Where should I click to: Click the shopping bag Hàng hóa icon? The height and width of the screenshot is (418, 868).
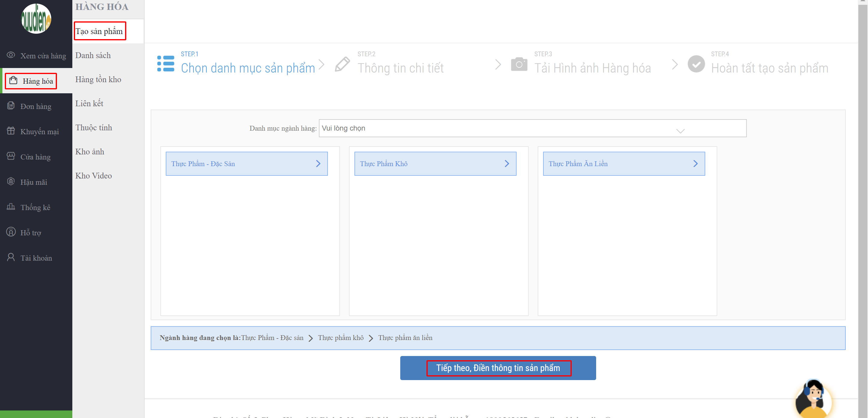(x=13, y=80)
